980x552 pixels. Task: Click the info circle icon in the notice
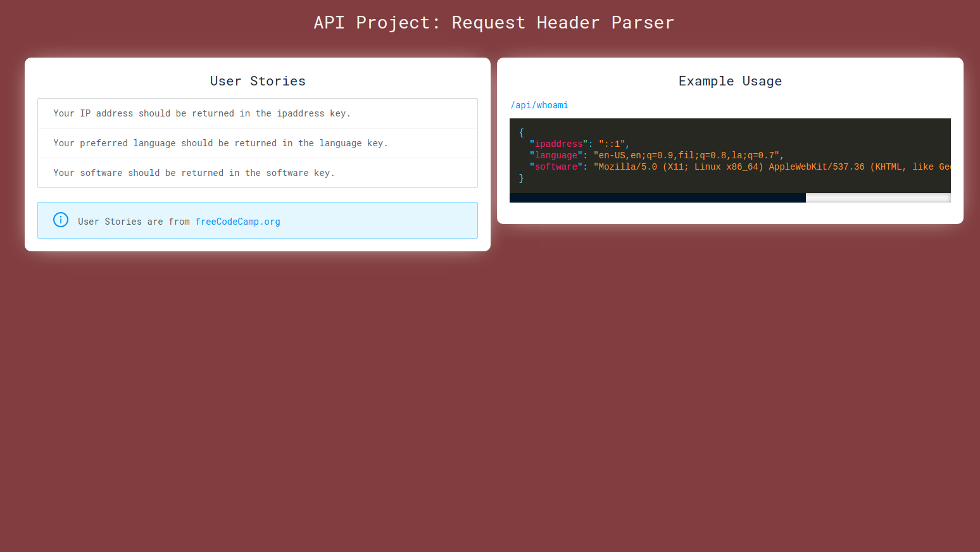(61, 220)
